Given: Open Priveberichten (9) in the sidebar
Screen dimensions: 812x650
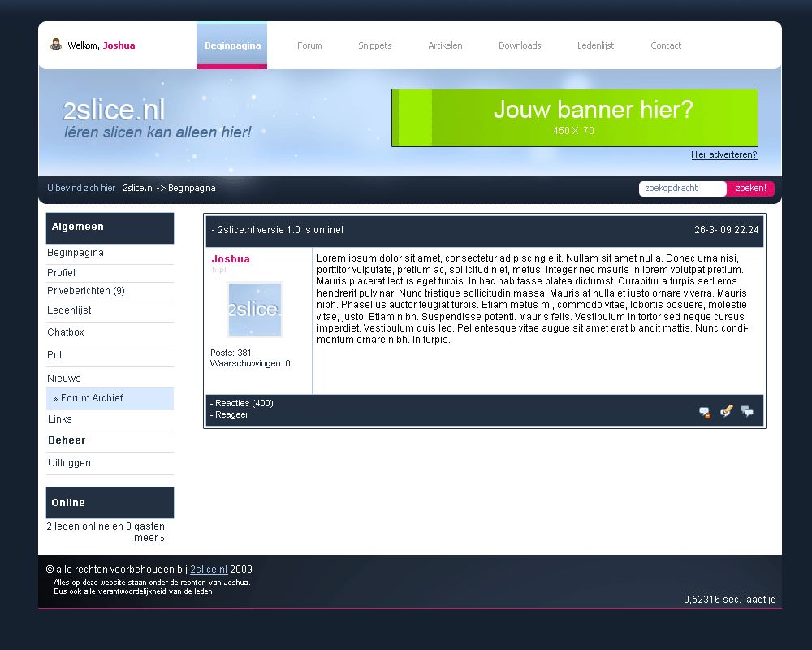Looking at the screenshot, I should tap(86, 291).
